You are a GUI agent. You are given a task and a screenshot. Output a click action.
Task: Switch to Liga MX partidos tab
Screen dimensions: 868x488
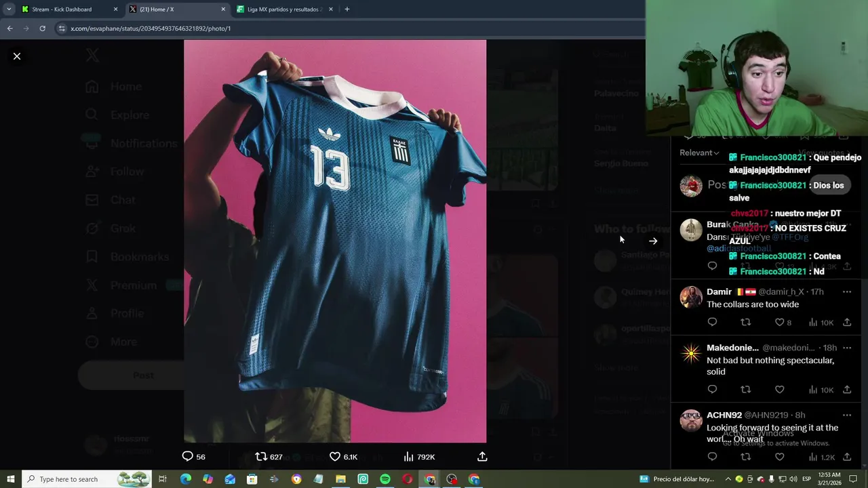[x=285, y=9]
